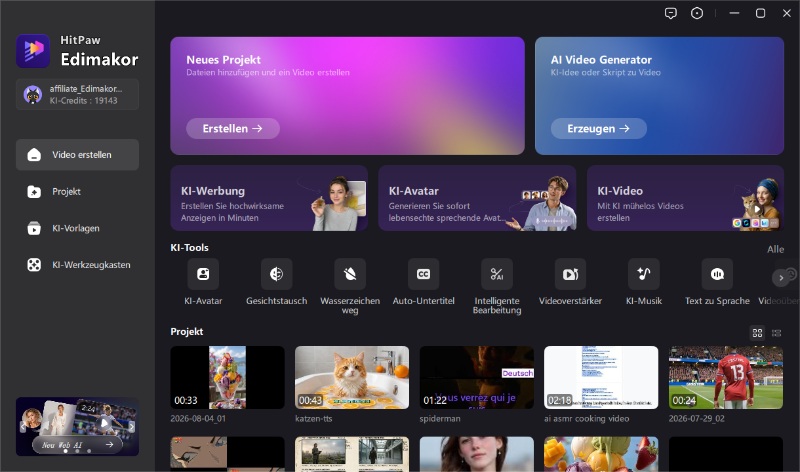Screen dimensions: 800x472
Task: Go to previous promo banner slide arrow
Action: [23, 427]
